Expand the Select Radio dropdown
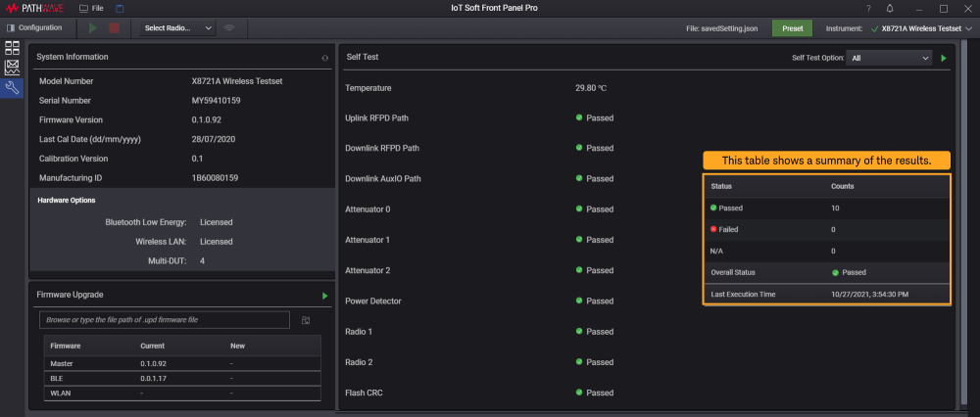The width and height of the screenshot is (980, 417). (x=178, y=28)
